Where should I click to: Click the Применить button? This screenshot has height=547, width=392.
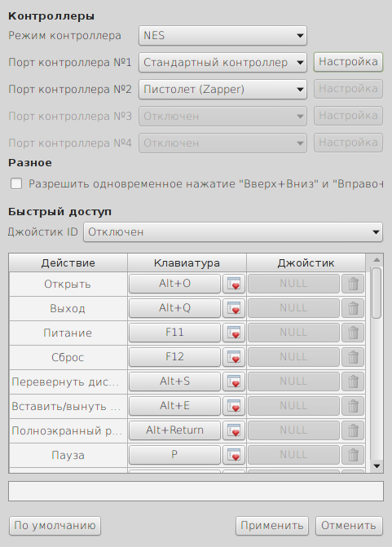(x=272, y=526)
